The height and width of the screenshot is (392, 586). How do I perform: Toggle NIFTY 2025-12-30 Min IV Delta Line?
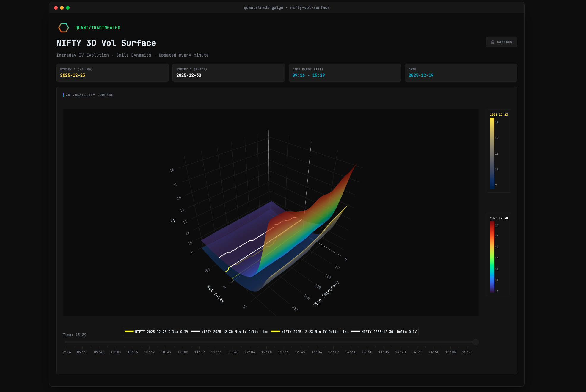click(230, 332)
